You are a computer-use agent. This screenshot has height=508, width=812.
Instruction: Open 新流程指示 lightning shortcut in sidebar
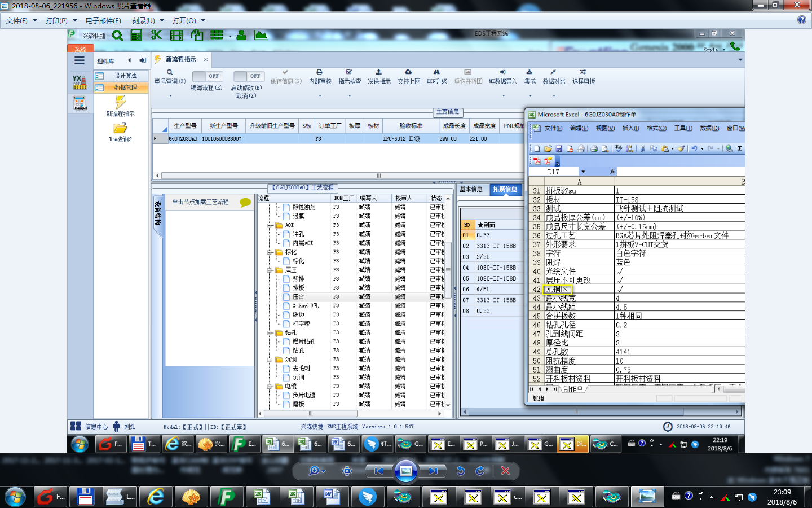[x=121, y=106]
